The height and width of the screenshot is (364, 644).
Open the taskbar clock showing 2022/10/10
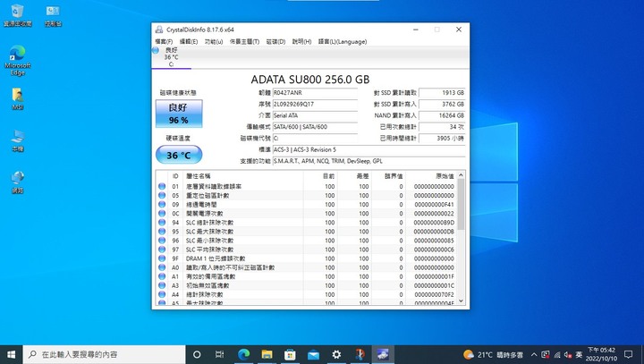[601, 354]
